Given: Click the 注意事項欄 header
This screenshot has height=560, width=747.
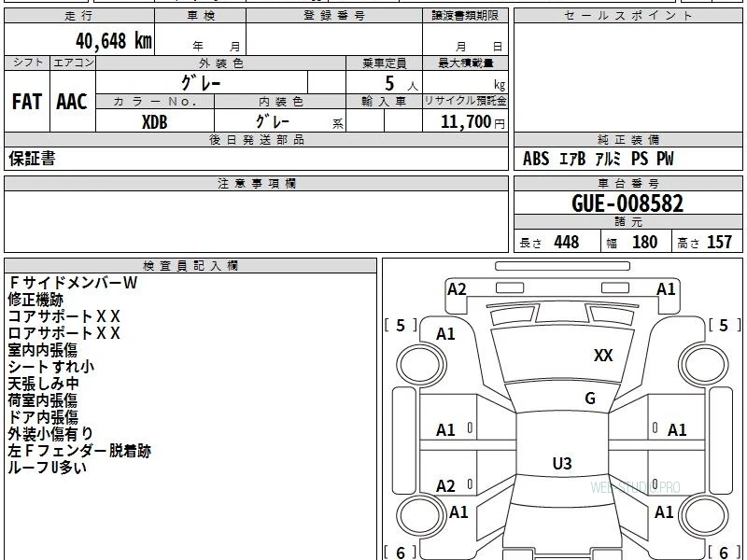Looking at the screenshot, I should 256,183.
